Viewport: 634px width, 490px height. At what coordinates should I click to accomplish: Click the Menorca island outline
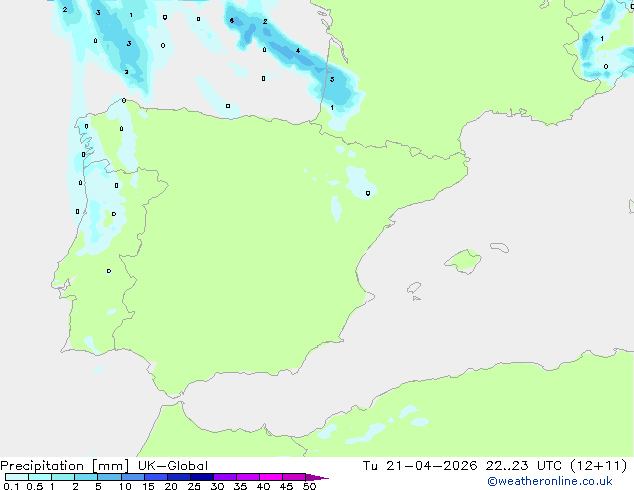[500, 247]
